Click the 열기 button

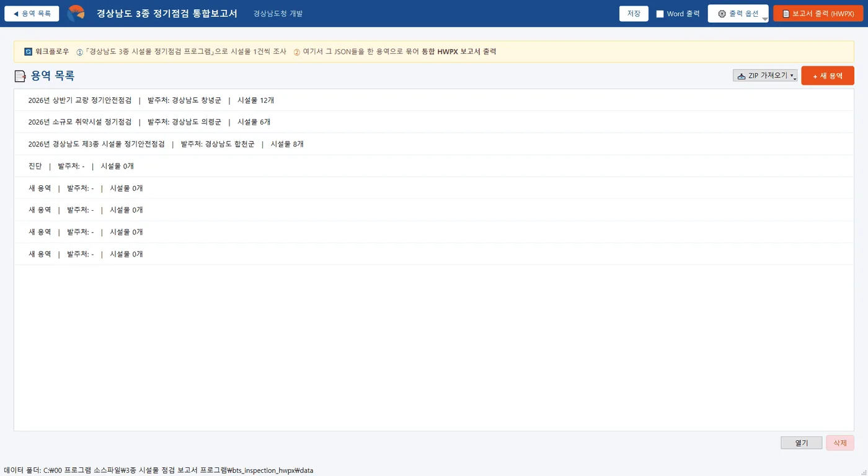pos(802,443)
